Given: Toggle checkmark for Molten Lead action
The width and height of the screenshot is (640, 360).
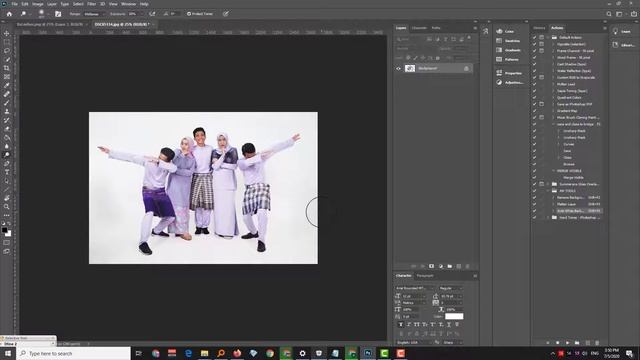Looking at the screenshot, I should tap(534, 84).
